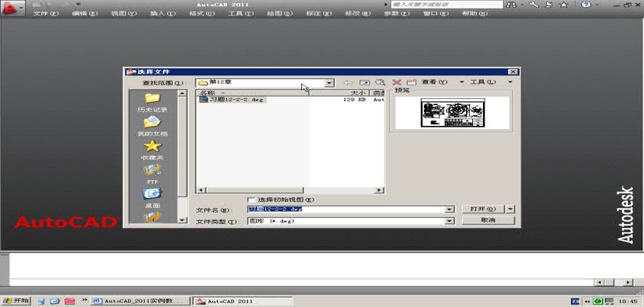
Task: Click the red X delete icon
Action: click(396, 83)
